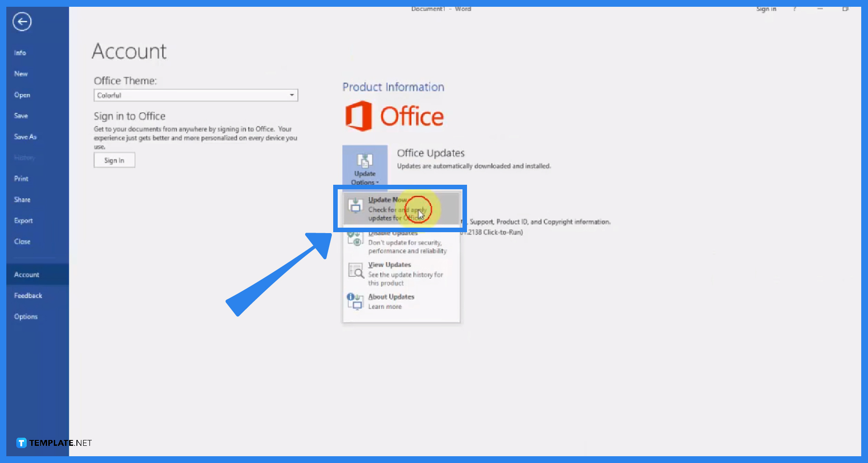This screenshot has width=868, height=463.
Task: Click the About Updates info icon
Action: (355, 302)
